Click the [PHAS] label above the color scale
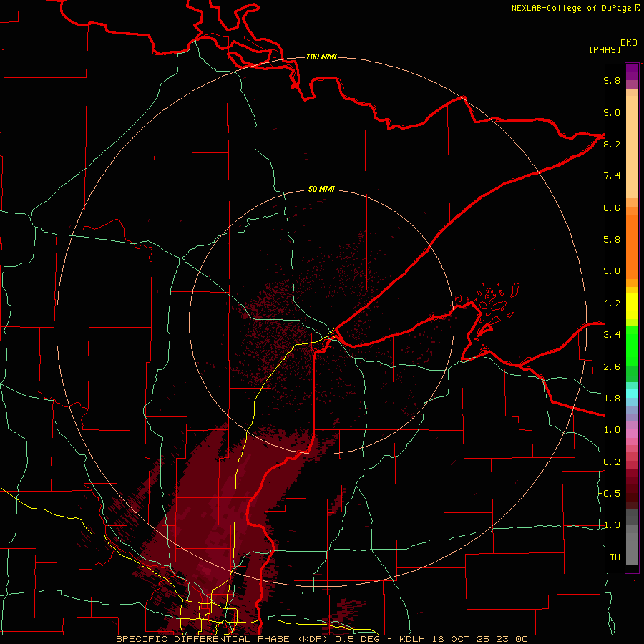The width and height of the screenshot is (644, 644). coord(605,49)
